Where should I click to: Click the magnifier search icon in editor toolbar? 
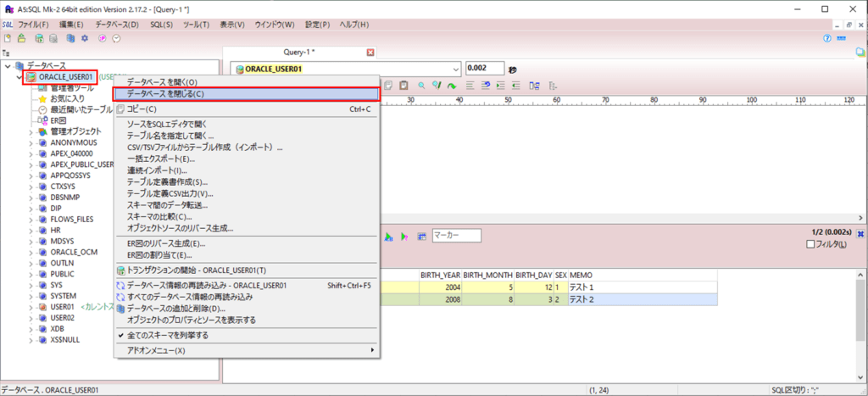(x=420, y=86)
